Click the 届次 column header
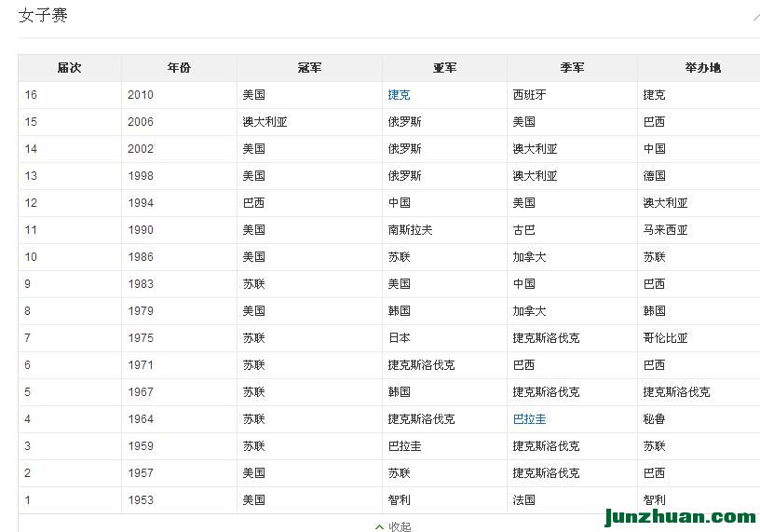Viewport: 760px width, 532px height. point(69,68)
